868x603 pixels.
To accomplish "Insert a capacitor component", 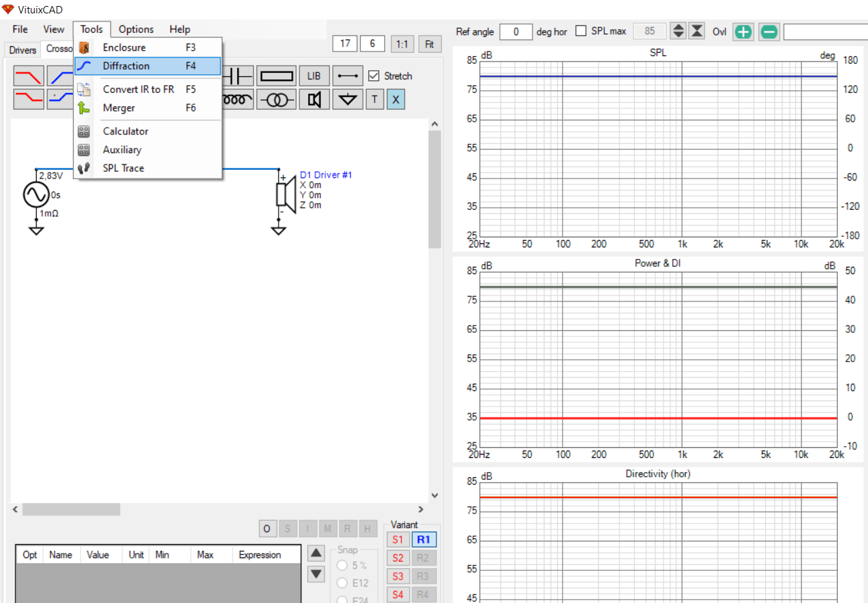I will pyautogui.click(x=238, y=76).
